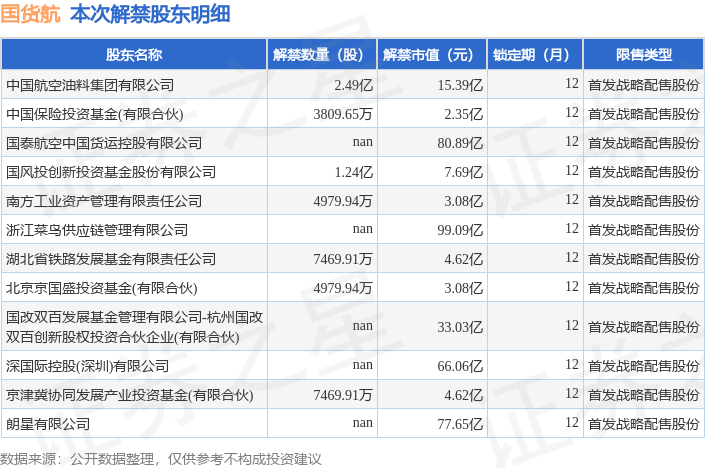Screen dimensions: 705x468
Task: Click the 33.03亿 market value
Action: pyautogui.click(x=460, y=327)
